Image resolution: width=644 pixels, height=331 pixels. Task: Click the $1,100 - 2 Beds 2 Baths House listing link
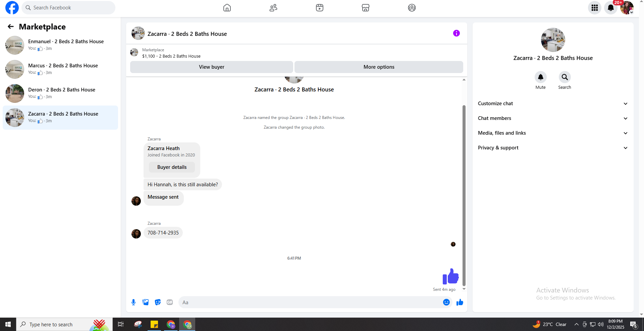click(171, 56)
